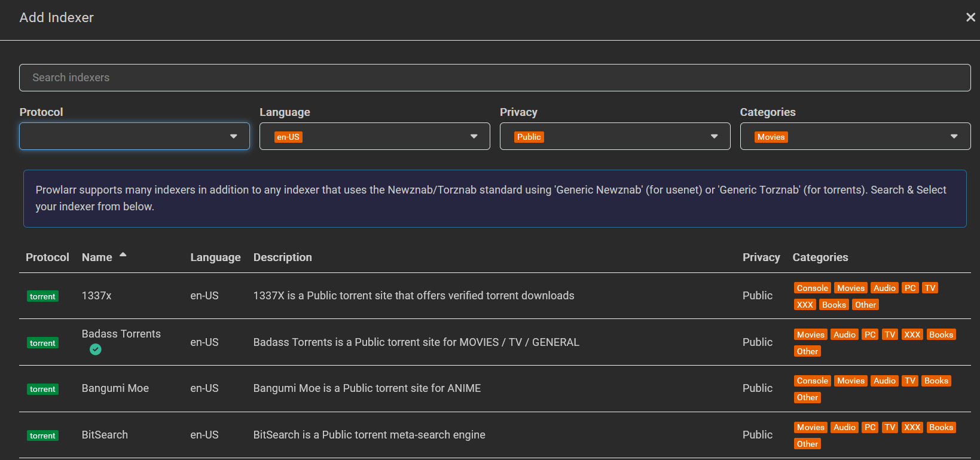Click the Console tag in 1337x row
980x460 pixels.
point(812,288)
